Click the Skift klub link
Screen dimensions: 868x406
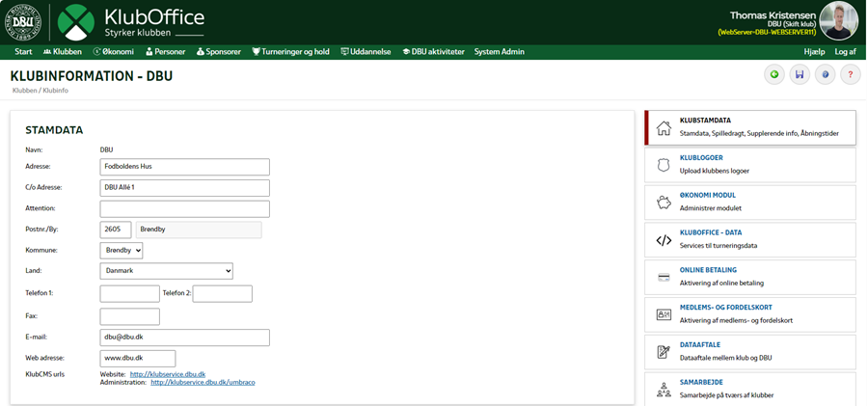point(801,24)
